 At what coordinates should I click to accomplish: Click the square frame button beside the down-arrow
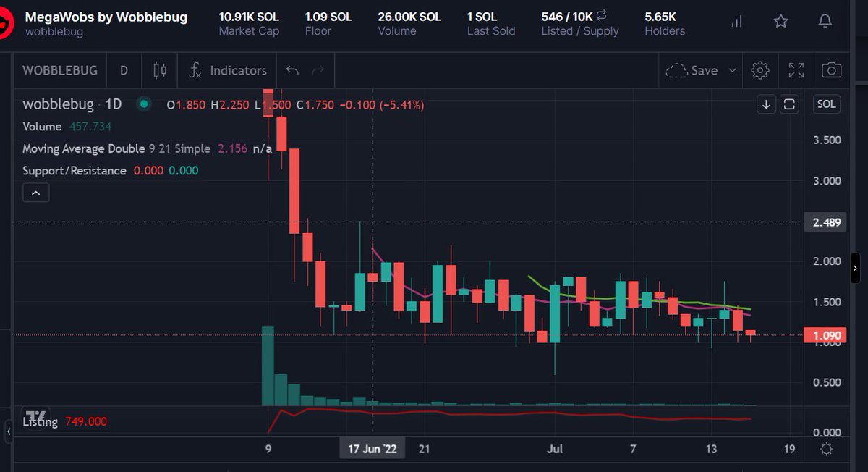pos(789,104)
